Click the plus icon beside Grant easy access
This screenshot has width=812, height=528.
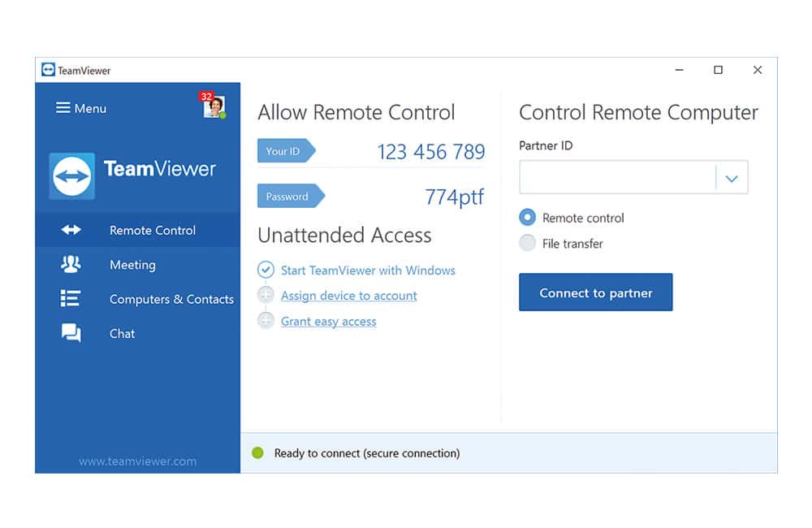(x=266, y=321)
